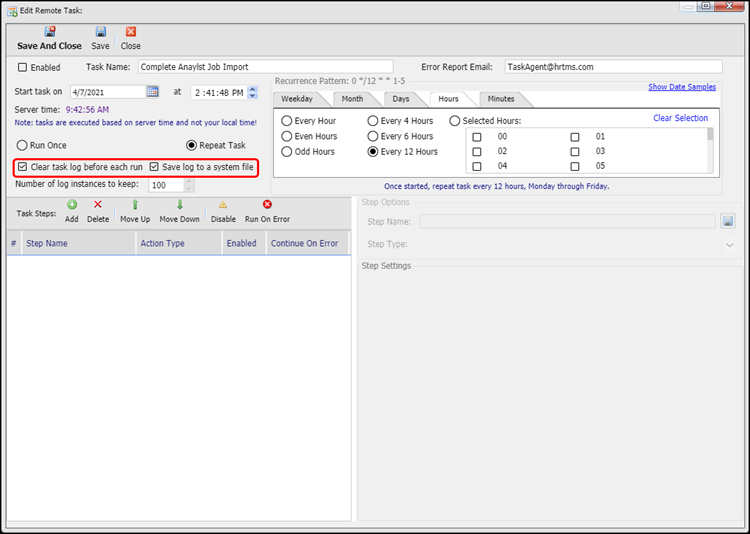Select the Even Hours option
750x534 pixels.
[x=287, y=136]
